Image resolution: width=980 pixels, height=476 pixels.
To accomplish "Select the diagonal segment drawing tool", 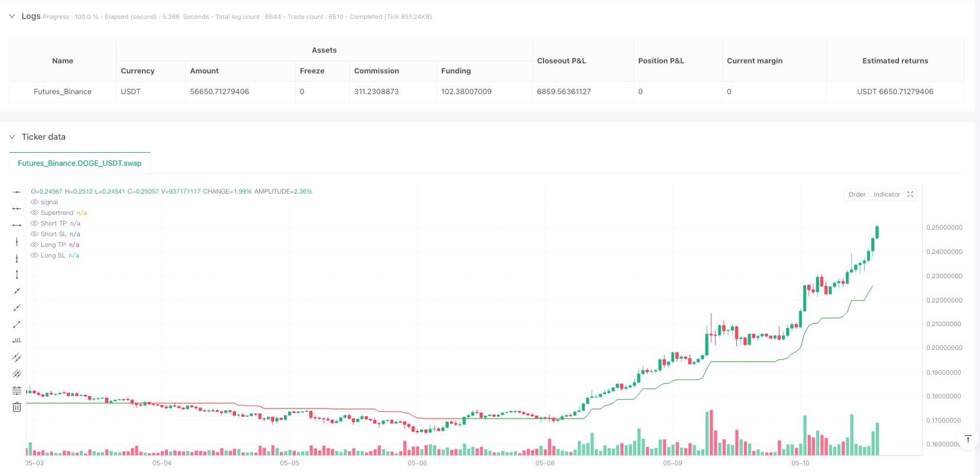I will [17, 324].
